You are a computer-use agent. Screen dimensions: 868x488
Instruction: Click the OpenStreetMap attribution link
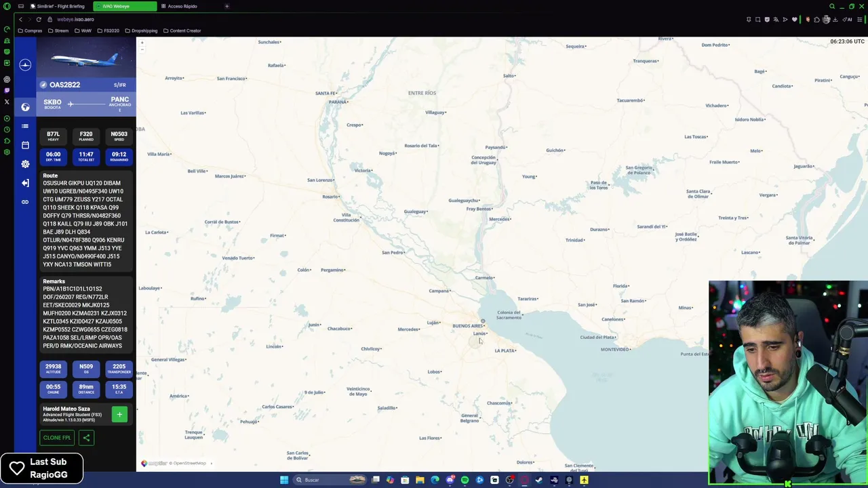[x=189, y=463]
